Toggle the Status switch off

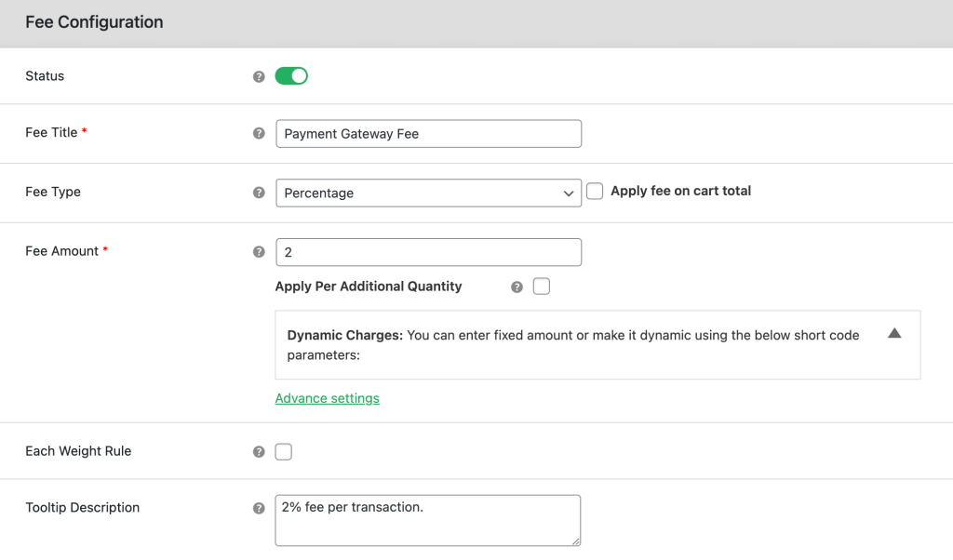pyautogui.click(x=291, y=76)
